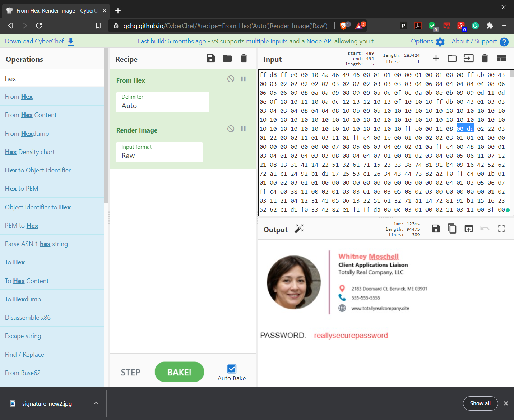514x420 pixels.
Task: Open the Delimiter dropdown set to Auto
Action: click(163, 102)
